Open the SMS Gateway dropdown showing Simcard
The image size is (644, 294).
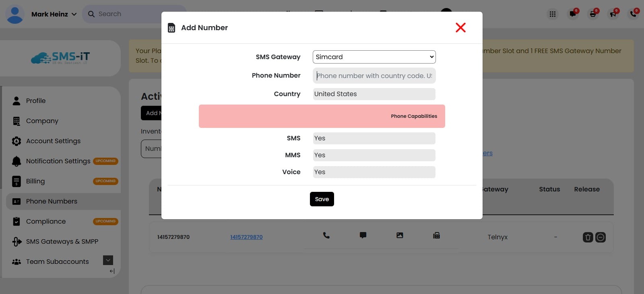tap(374, 57)
